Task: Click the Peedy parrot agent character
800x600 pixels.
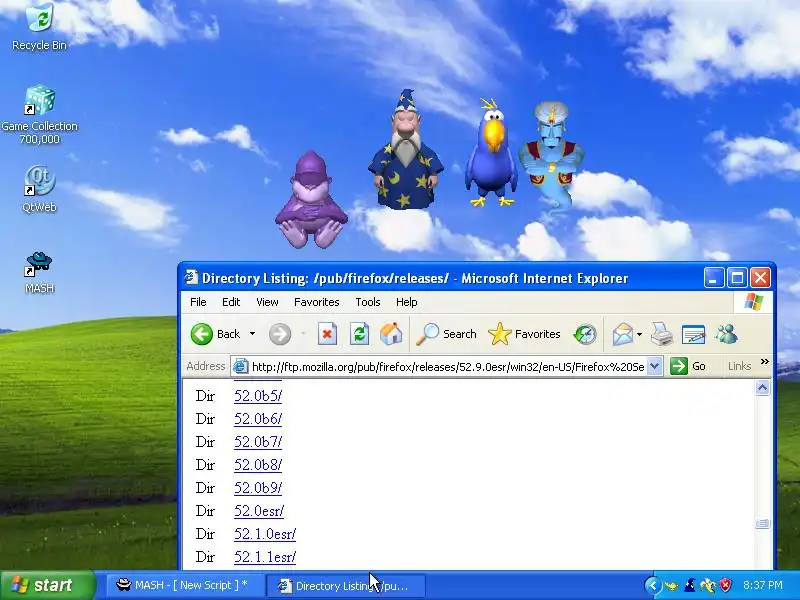Action: pos(491,153)
